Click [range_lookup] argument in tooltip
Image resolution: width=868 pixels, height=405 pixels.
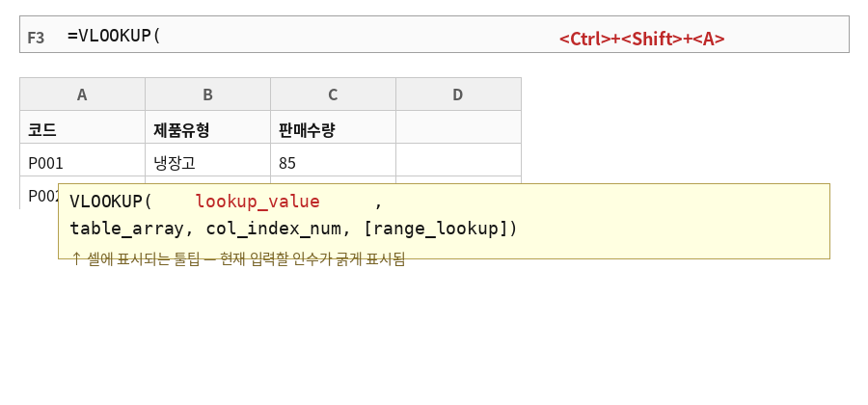click(435, 229)
